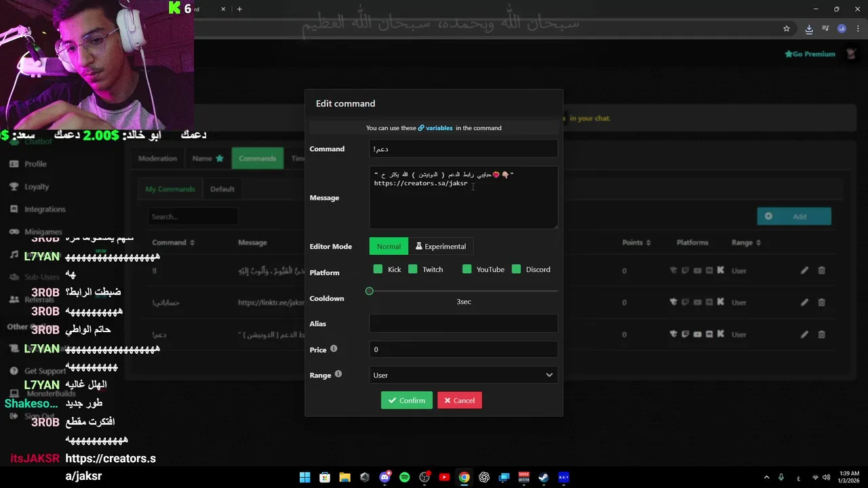868x488 pixels.
Task: Click YouTube platform icon in !دعم row
Action: 697,334
